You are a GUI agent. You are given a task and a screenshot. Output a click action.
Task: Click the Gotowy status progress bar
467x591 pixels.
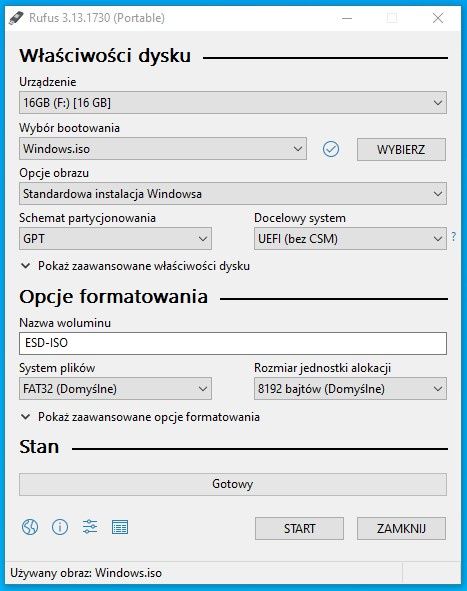(233, 484)
